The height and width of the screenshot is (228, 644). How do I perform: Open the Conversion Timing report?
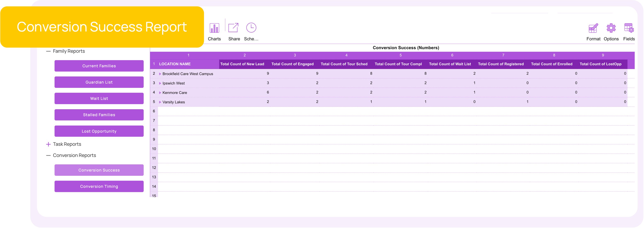[99, 187]
